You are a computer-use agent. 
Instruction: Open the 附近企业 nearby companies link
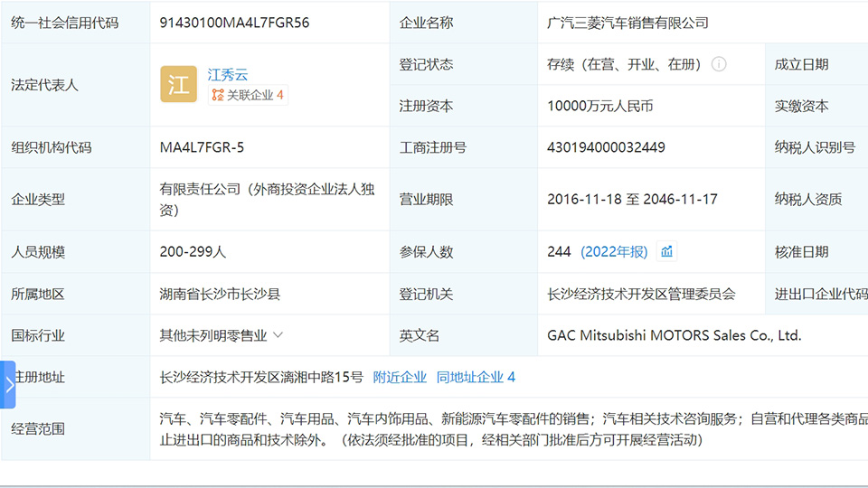click(x=400, y=378)
